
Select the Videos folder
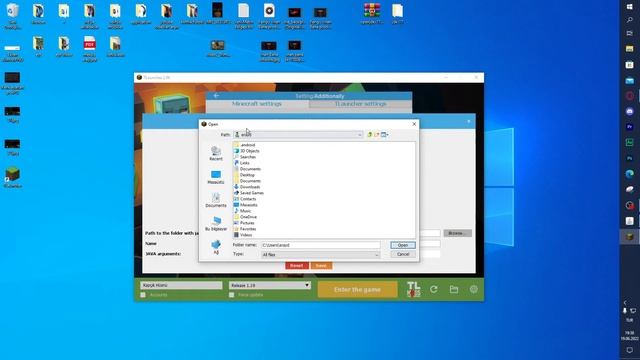(x=243, y=235)
